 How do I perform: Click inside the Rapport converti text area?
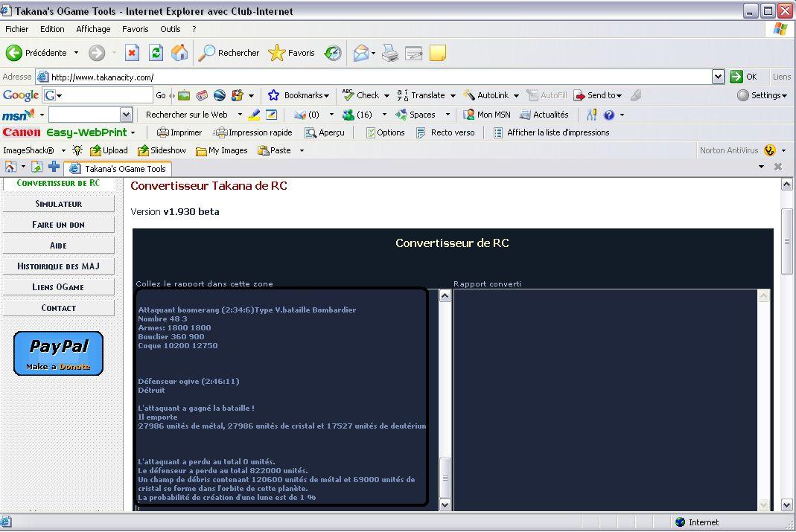click(x=605, y=394)
